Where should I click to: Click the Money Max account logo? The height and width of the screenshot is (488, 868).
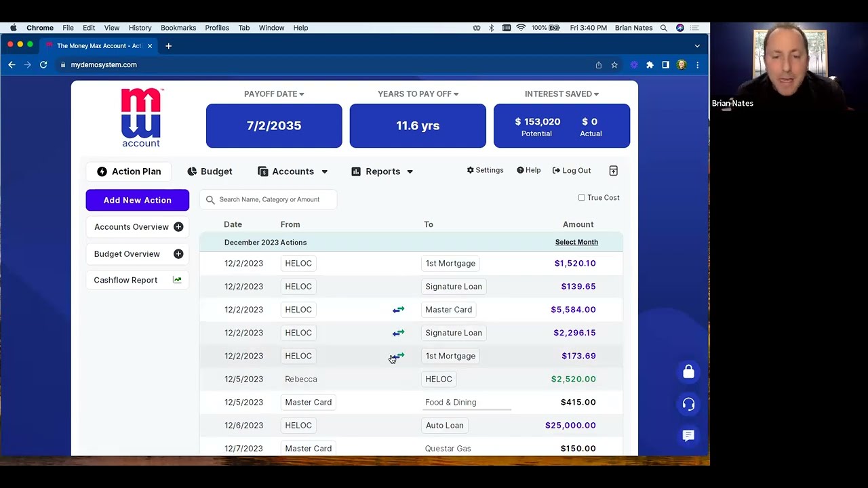click(x=141, y=118)
